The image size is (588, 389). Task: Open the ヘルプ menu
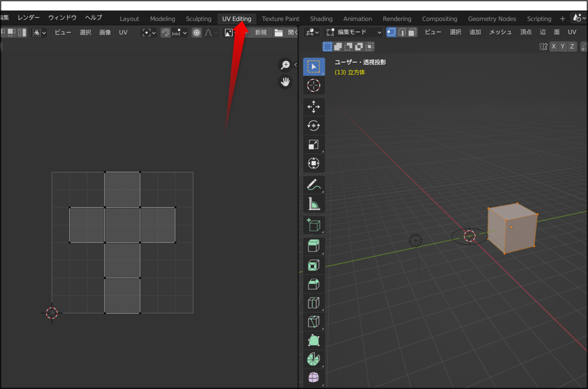tap(93, 18)
